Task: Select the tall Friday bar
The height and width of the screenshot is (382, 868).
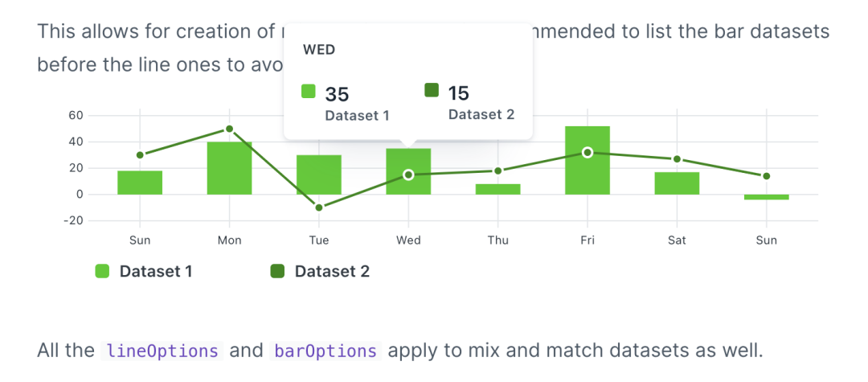Action: point(588,161)
